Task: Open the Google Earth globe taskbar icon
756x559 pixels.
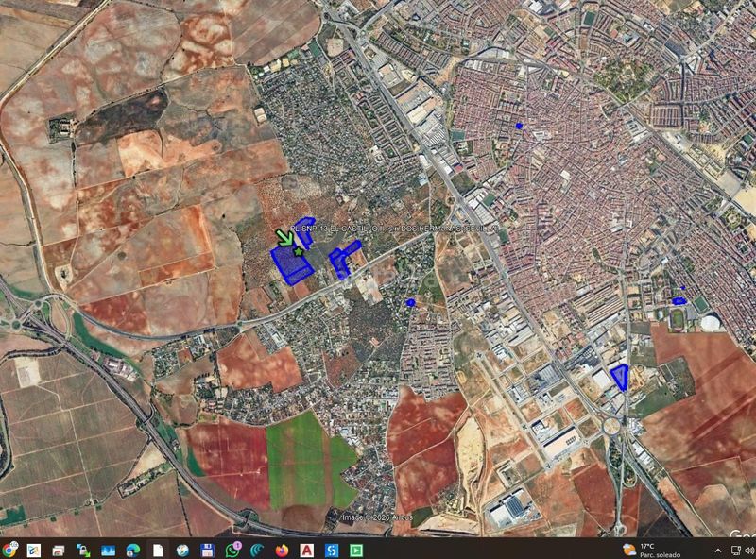Action: (x=182, y=550)
